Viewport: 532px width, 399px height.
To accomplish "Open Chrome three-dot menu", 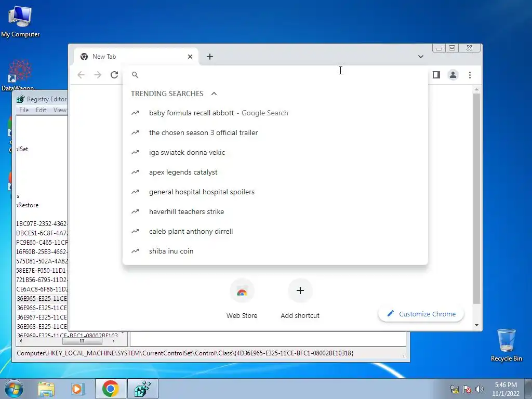I will coord(470,75).
